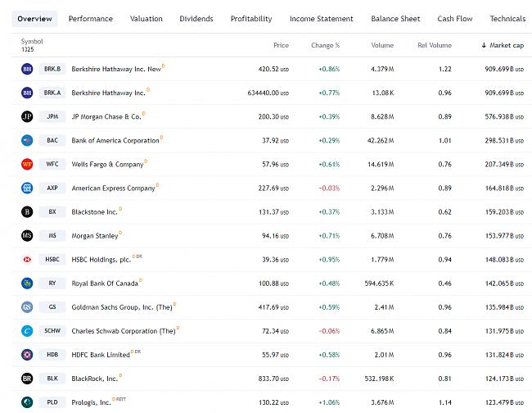532x413 pixels.
Task: Click the 833.70 USD price cell
Action: [273, 379]
